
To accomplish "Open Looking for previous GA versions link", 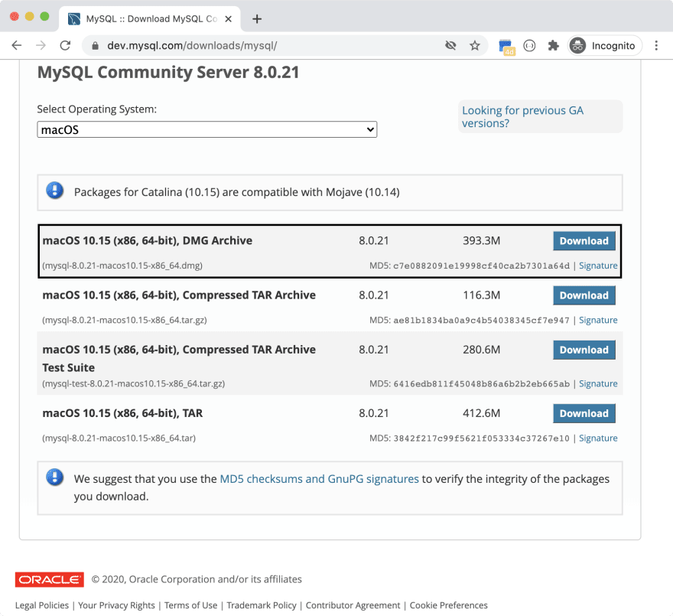I will tap(522, 117).
